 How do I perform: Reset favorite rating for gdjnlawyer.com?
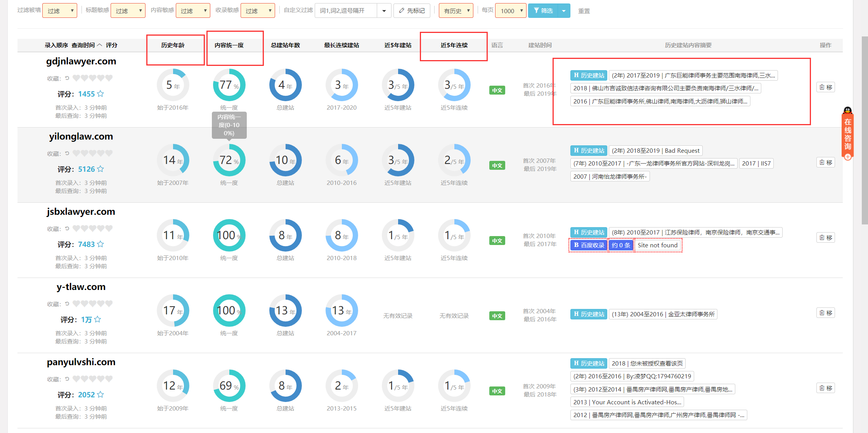[67, 78]
